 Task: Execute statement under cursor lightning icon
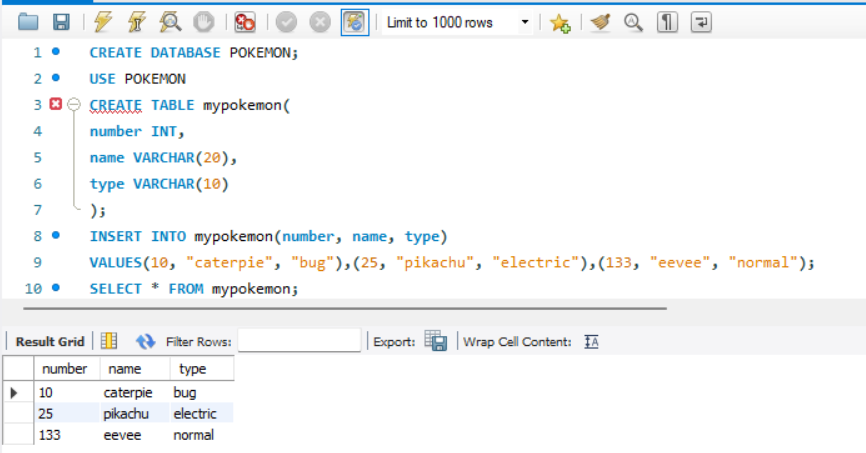tap(136, 23)
